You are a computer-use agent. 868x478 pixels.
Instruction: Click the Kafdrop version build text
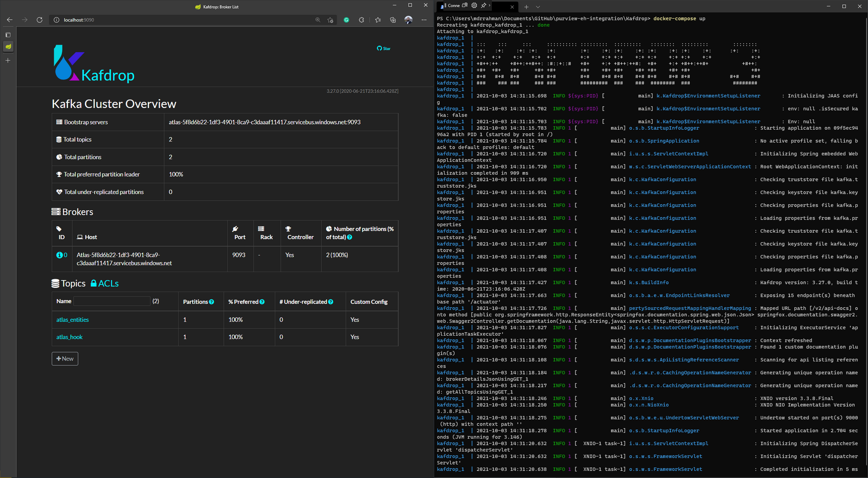click(362, 91)
